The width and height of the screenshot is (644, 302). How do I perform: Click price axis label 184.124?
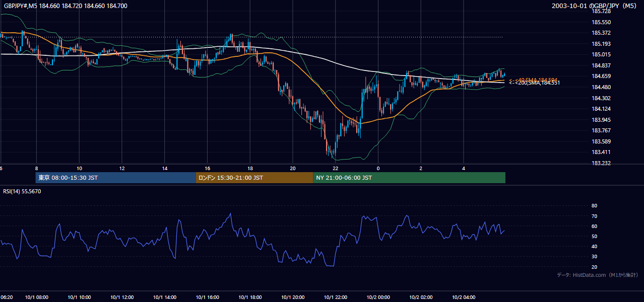click(602, 109)
